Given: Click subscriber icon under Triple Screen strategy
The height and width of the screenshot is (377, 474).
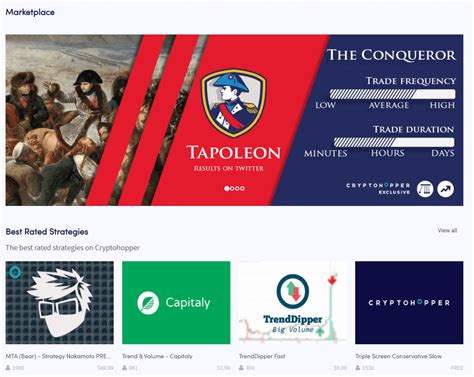Looking at the screenshot, I should coord(358,368).
